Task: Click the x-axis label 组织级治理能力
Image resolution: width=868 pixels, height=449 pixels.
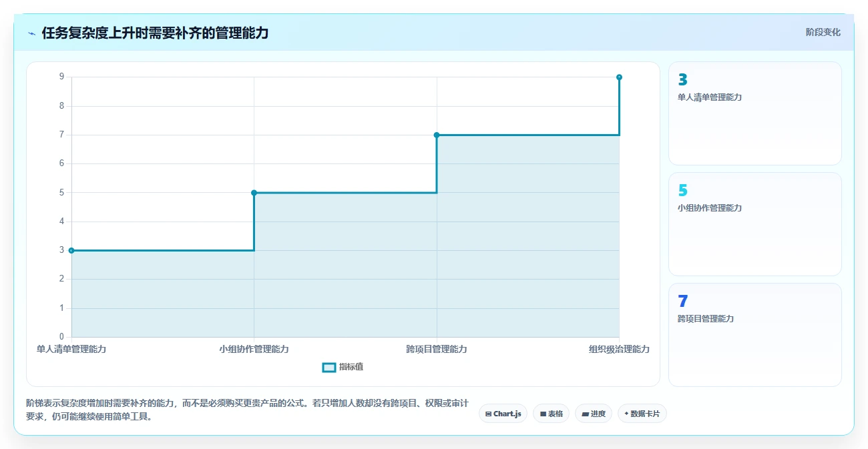Action: coord(619,349)
